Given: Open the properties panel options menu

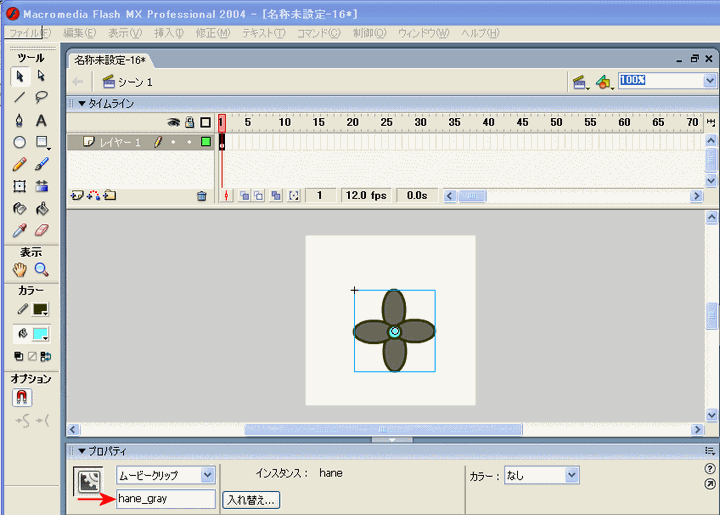Looking at the screenshot, I should tap(710, 451).
